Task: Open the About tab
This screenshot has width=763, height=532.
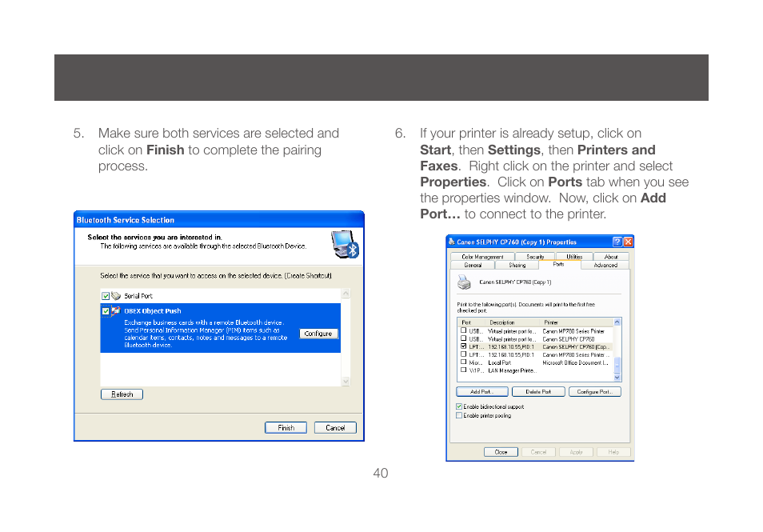Action: (611, 257)
